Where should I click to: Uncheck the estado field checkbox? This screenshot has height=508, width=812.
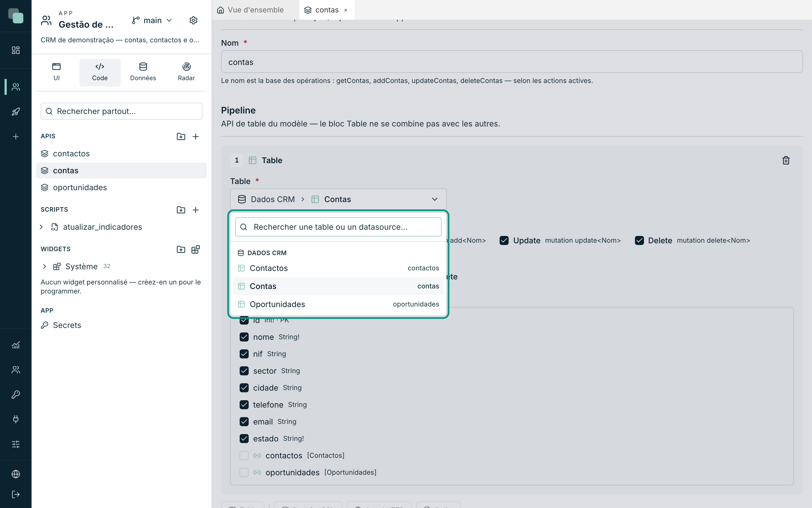click(x=244, y=439)
